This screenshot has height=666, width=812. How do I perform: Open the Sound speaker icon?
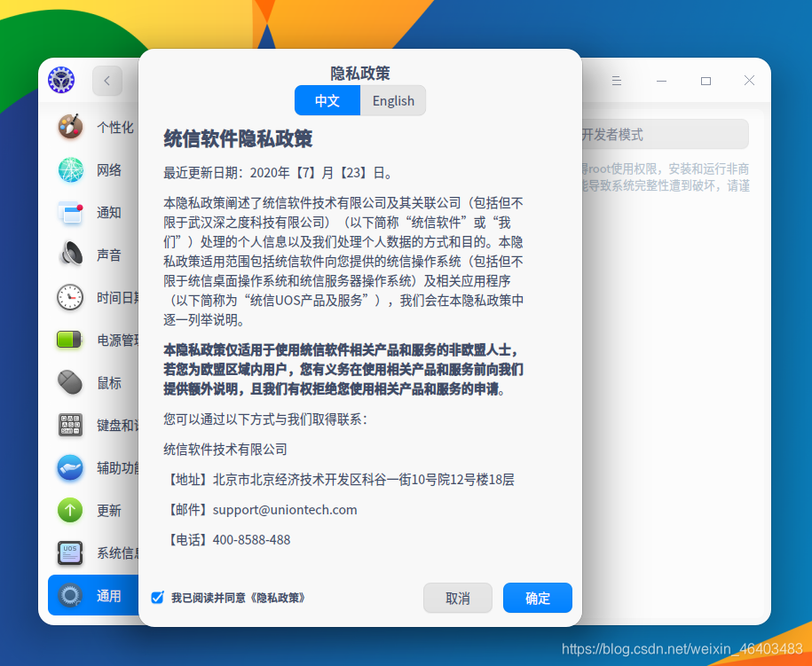(72, 255)
